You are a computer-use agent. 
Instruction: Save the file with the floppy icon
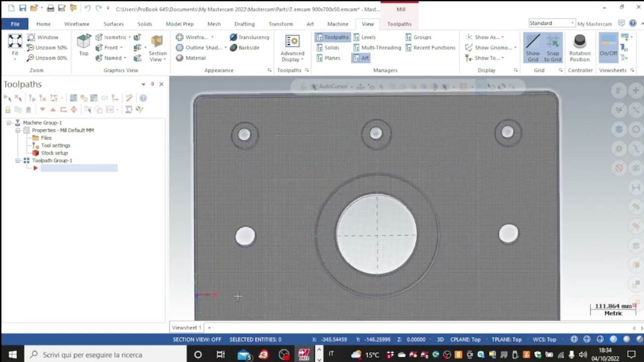23,9
